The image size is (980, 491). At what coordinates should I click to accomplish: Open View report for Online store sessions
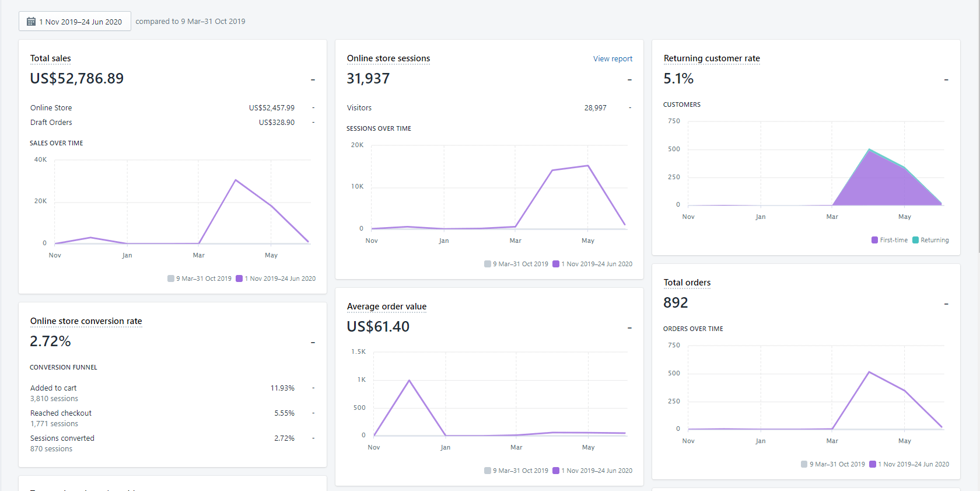click(x=612, y=59)
